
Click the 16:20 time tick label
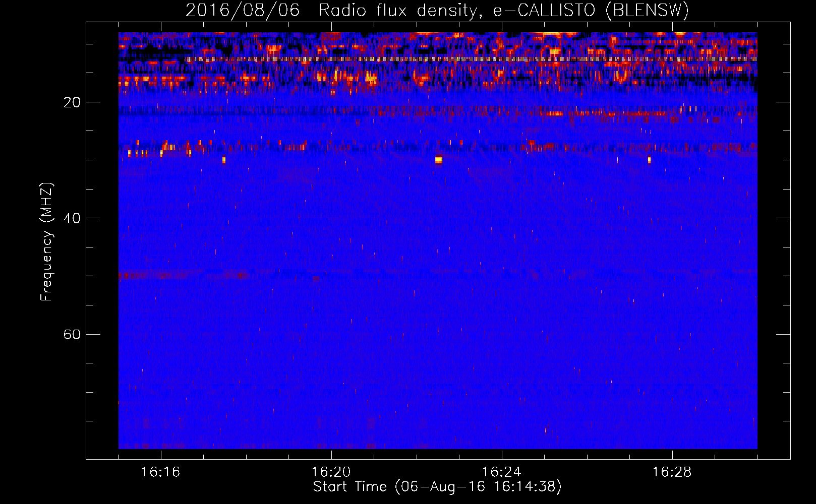pos(331,472)
